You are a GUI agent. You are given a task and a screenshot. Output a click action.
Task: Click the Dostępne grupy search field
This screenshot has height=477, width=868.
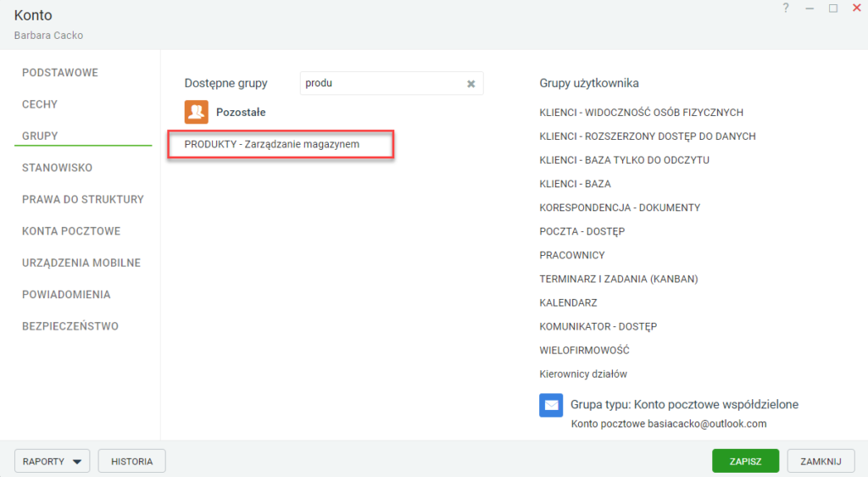[392, 83]
